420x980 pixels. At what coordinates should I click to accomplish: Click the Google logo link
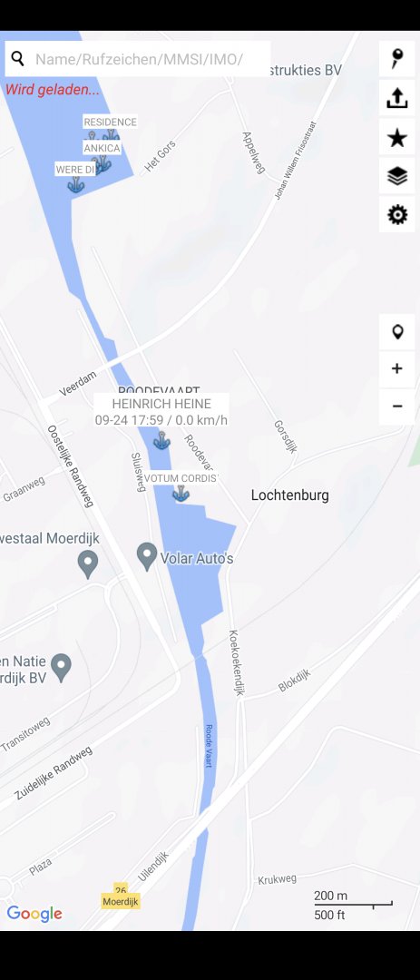34,914
